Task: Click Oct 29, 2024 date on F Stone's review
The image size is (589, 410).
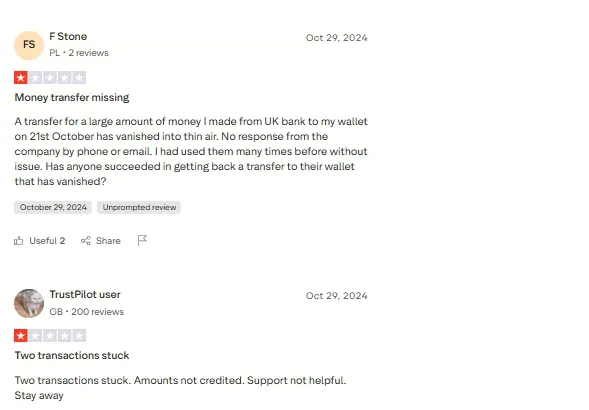Action: (x=337, y=38)
